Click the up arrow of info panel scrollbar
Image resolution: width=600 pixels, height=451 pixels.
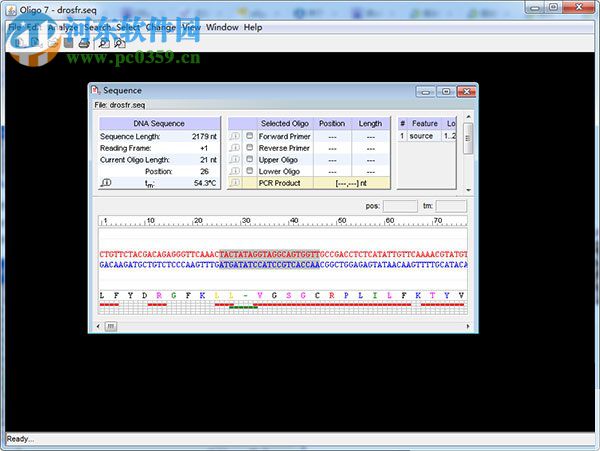pos(468,117)
